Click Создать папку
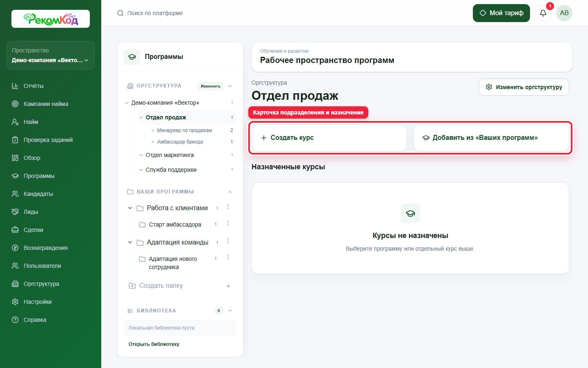The height and width of the screenshot is (368, 588). (x=161, y=286)
